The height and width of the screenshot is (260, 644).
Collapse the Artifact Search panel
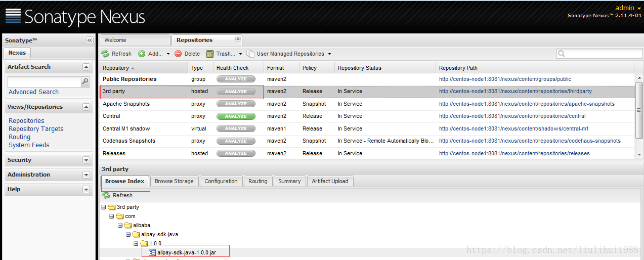pos(86,67)
